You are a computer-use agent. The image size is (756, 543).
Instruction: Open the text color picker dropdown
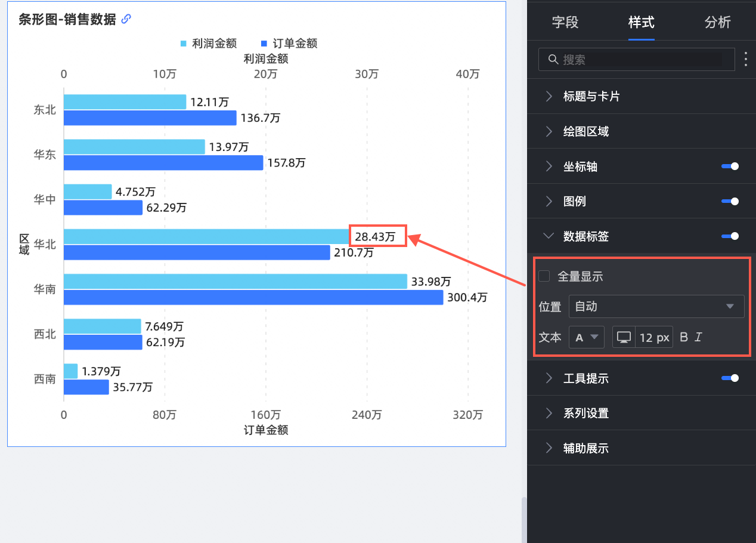click(586, 337)
